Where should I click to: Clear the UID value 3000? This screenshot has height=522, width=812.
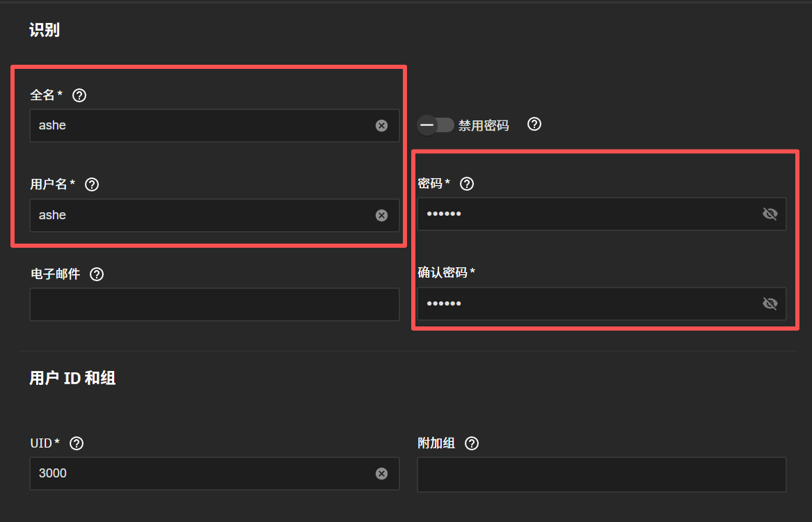click(381, 474)
